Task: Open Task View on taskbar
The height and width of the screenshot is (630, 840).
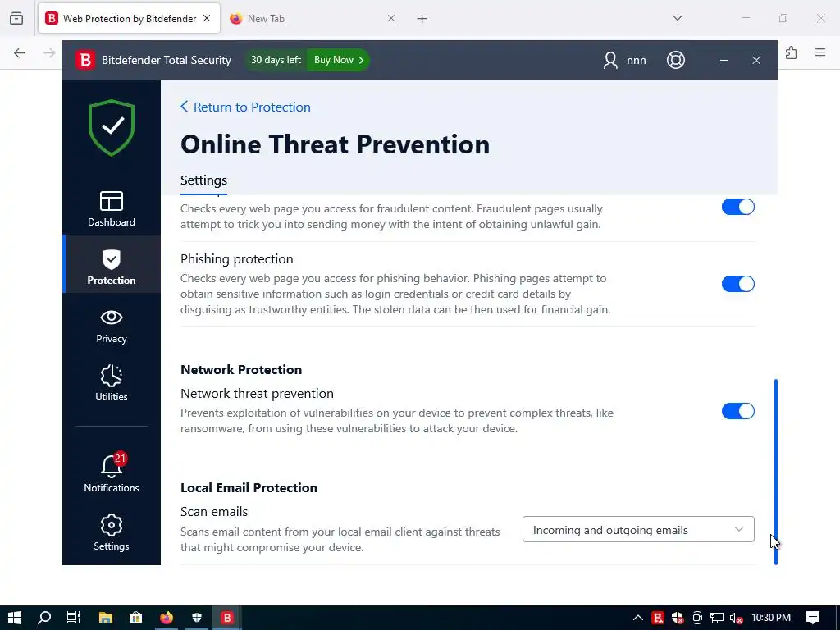Action: [73, 618]
